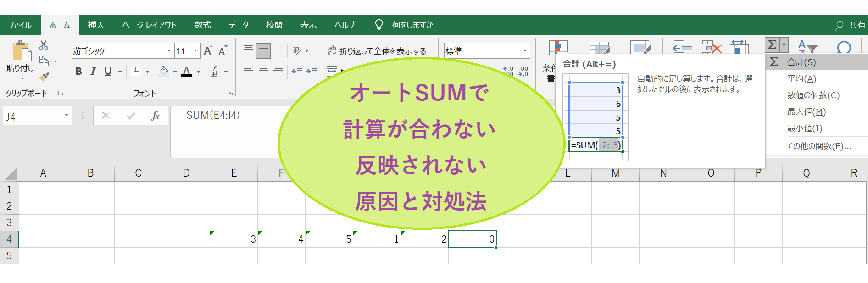Click the Increase Font Size icon
The height and width of the screenshot is (283, 868).
coord(208,51)
